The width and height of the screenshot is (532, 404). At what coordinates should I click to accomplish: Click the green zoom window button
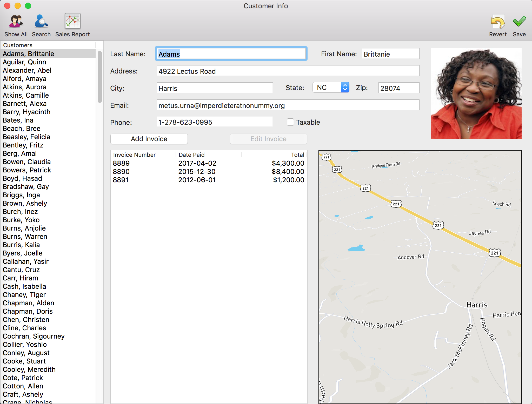click(28, 6)
